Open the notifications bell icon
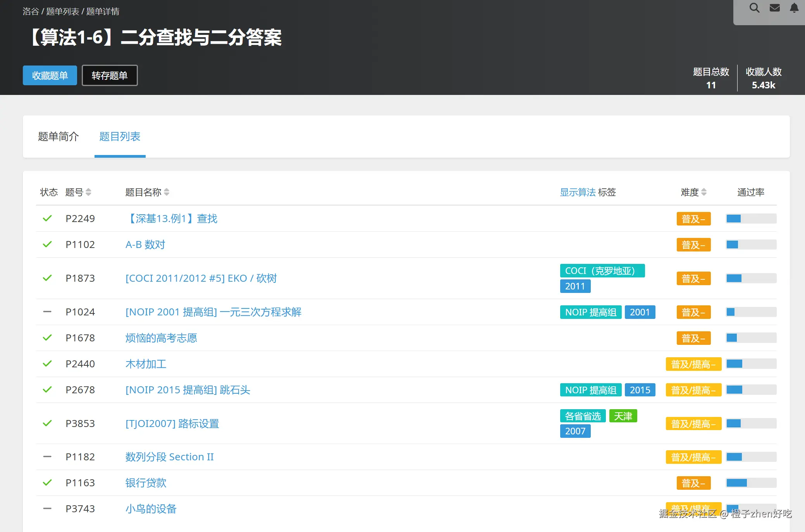The width and height of the screenshot is (805, 532). tap(794, 8)
